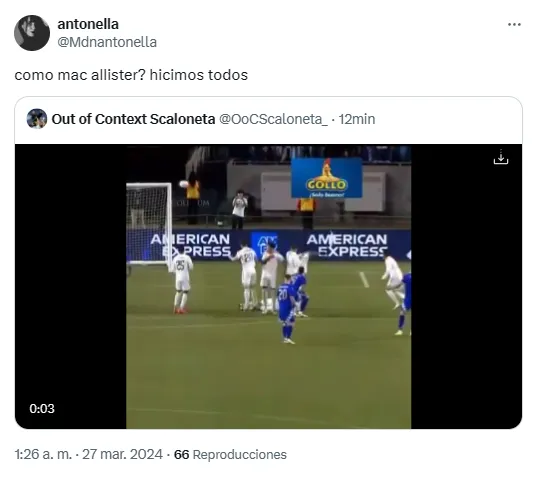537x477 pixels.
Task: Click the Gollo logo in the video
Action: coord(327,178)
